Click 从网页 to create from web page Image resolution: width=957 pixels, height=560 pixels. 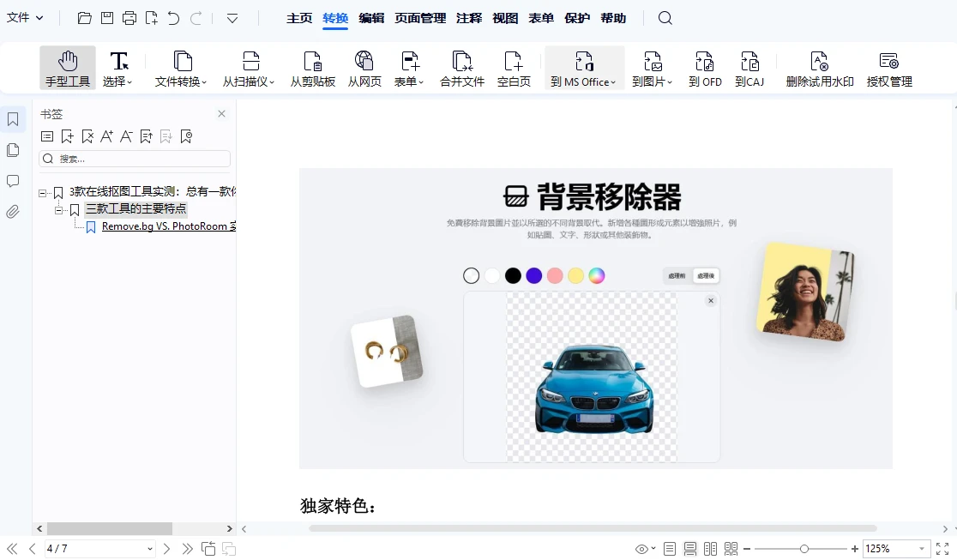(x=364, y=69)
